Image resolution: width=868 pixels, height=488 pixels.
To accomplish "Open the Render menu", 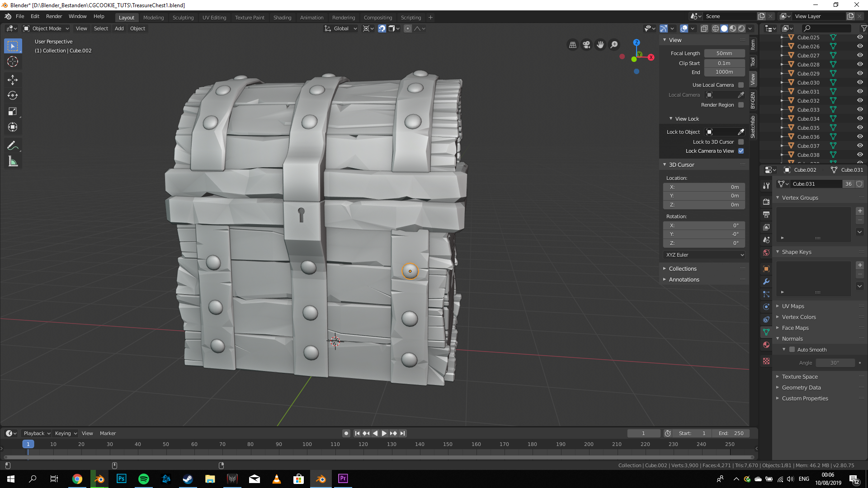I will click(x=54, y=16).
